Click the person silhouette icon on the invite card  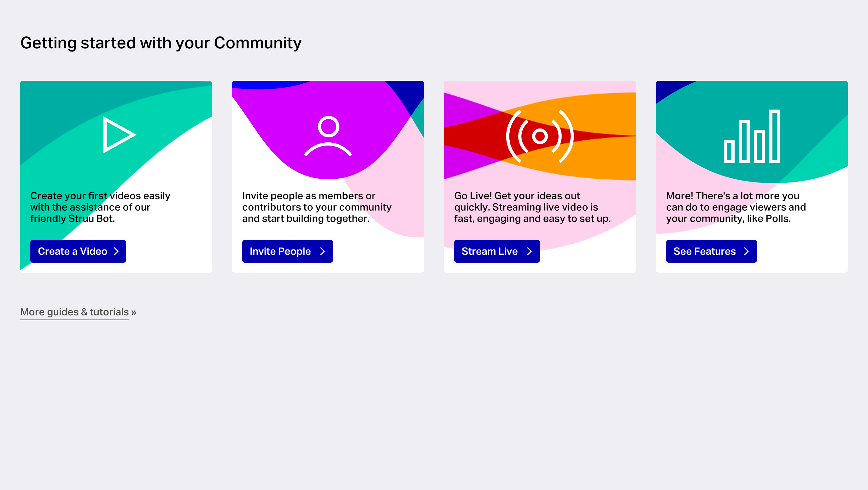pyautogui.click(x=328, y=136)
